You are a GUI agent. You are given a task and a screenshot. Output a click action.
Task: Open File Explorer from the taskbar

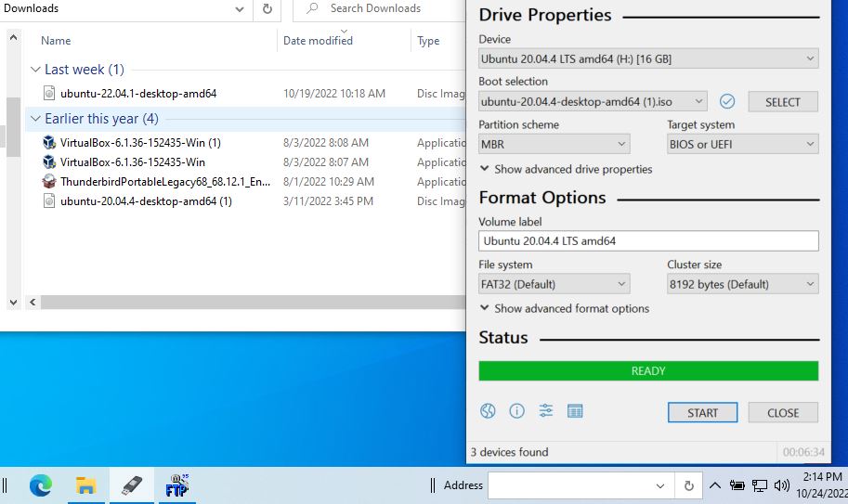coord(86,485)
